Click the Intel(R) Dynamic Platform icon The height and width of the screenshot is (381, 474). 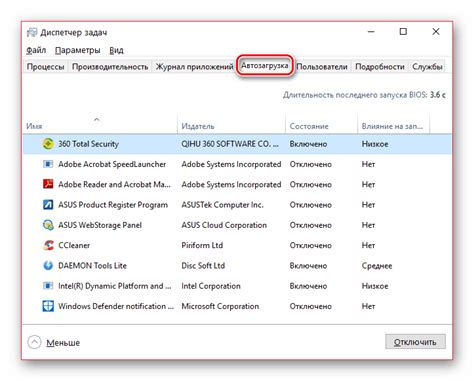[x=48, y=286]
